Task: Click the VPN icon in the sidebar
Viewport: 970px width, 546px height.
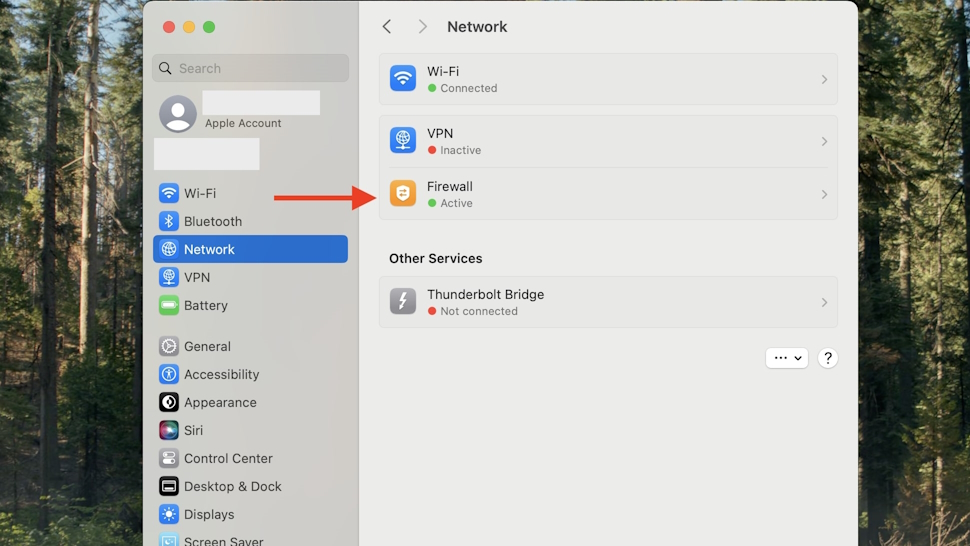Action: point(168,277)
